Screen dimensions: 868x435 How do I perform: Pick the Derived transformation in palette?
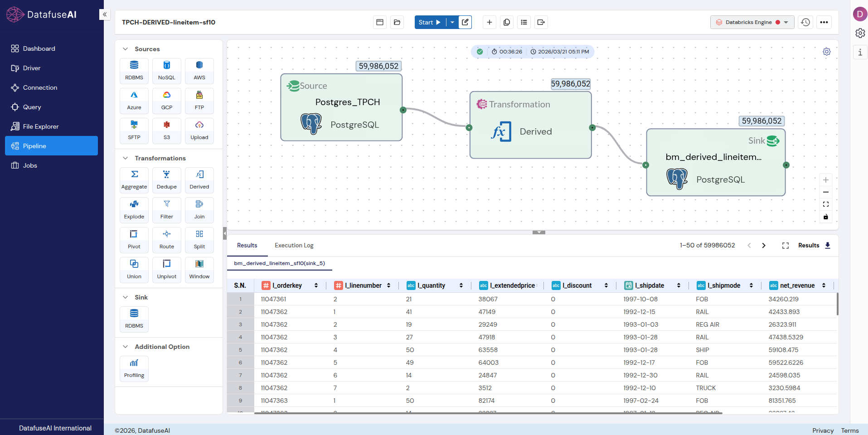click(x=199, y=180)
